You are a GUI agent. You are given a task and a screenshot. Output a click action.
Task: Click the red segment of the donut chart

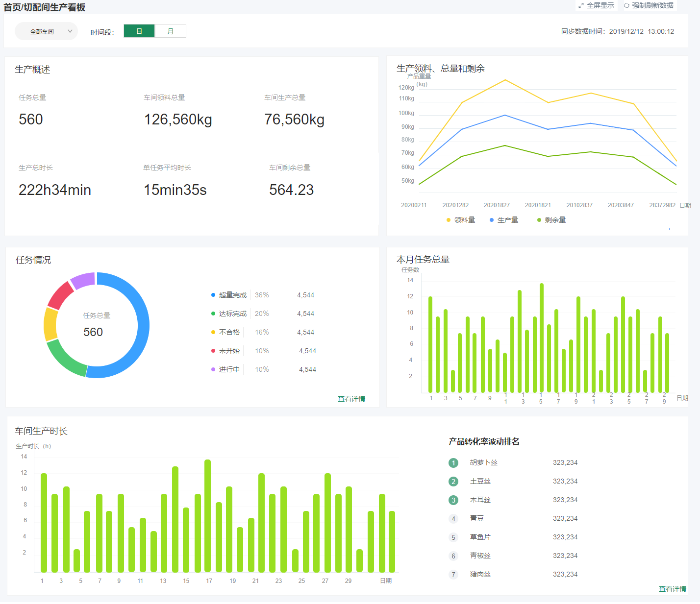[x=60, y=294]
